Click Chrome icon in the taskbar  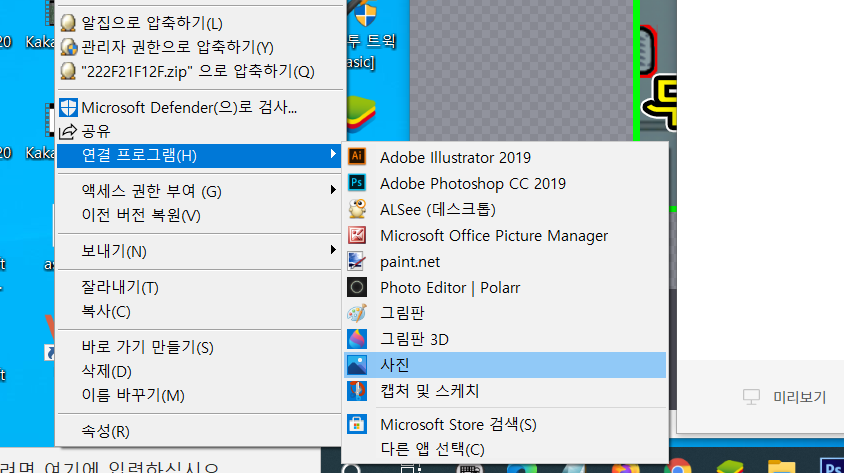(678, 467)
